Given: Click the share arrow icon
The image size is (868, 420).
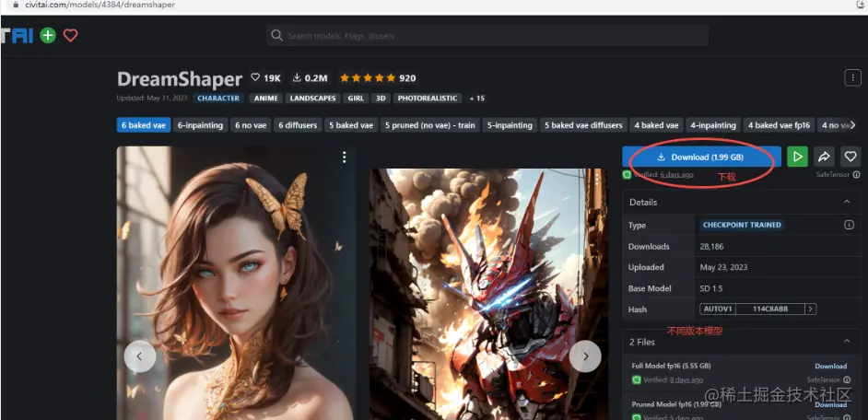Looking at the screenshot, I should pos(824,157).
